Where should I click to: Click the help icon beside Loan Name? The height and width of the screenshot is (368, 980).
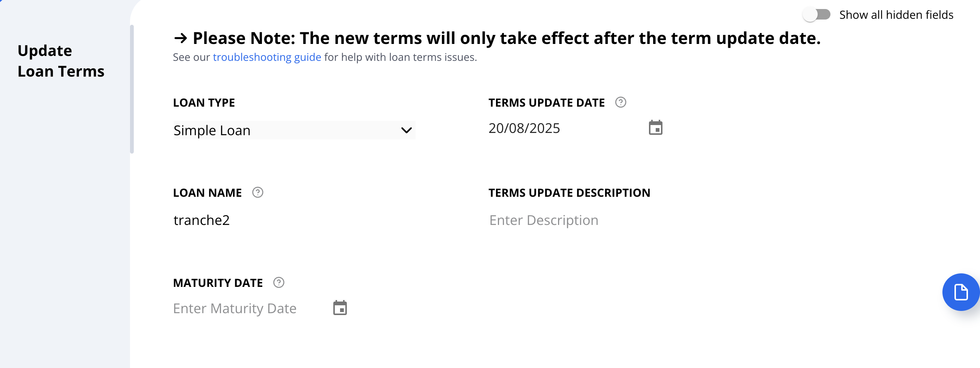(257, 192)
